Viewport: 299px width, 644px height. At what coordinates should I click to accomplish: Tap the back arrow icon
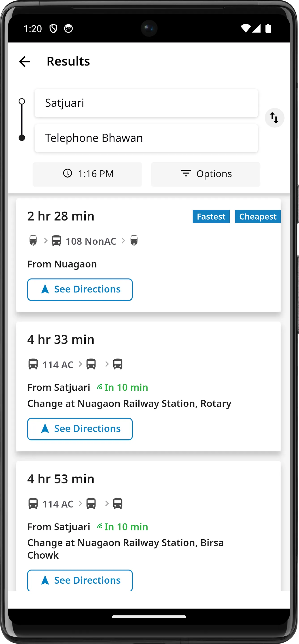click(x=25, y=61)
